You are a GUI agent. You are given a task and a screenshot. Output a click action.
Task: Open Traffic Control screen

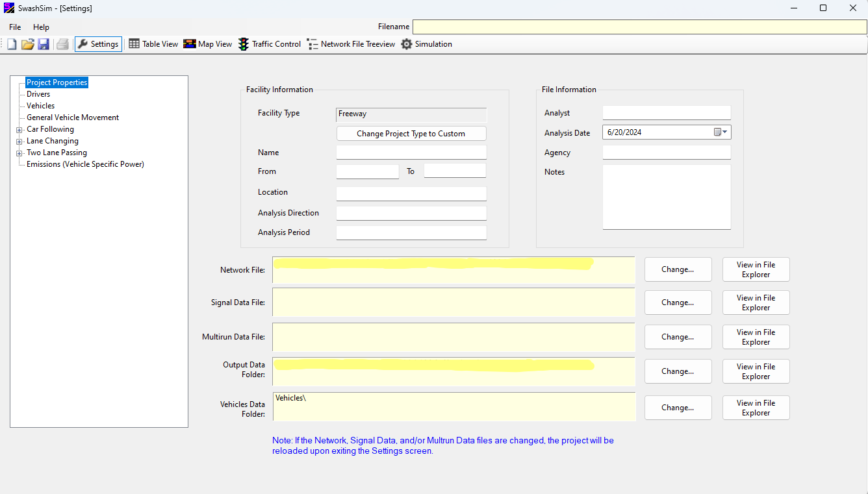tap(269, 44)
